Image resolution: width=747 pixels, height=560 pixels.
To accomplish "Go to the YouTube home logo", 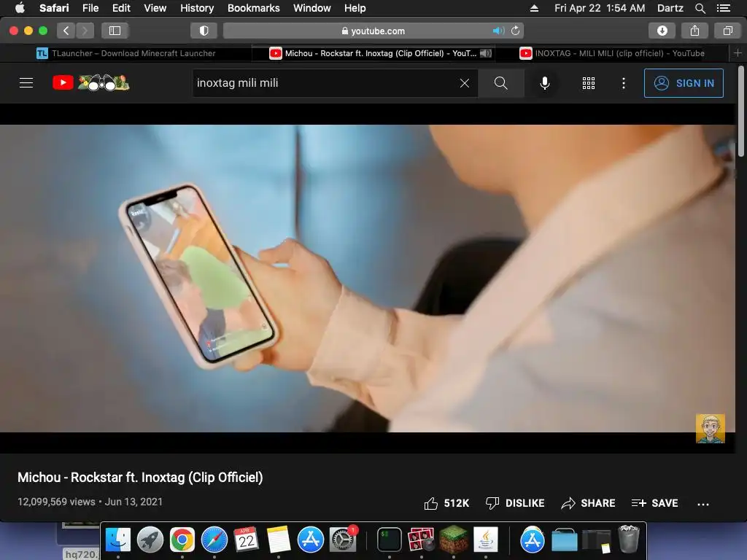I will point(90,83).
